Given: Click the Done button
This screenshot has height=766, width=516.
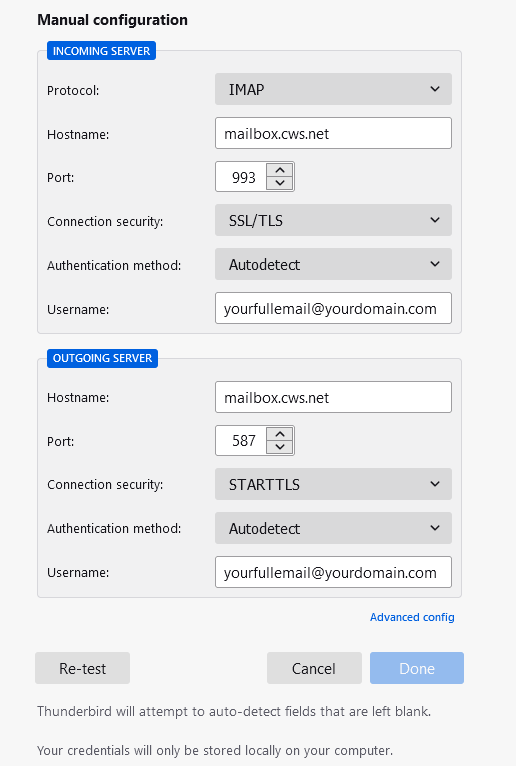Looking at the screenshot, I should click(417, 668).
